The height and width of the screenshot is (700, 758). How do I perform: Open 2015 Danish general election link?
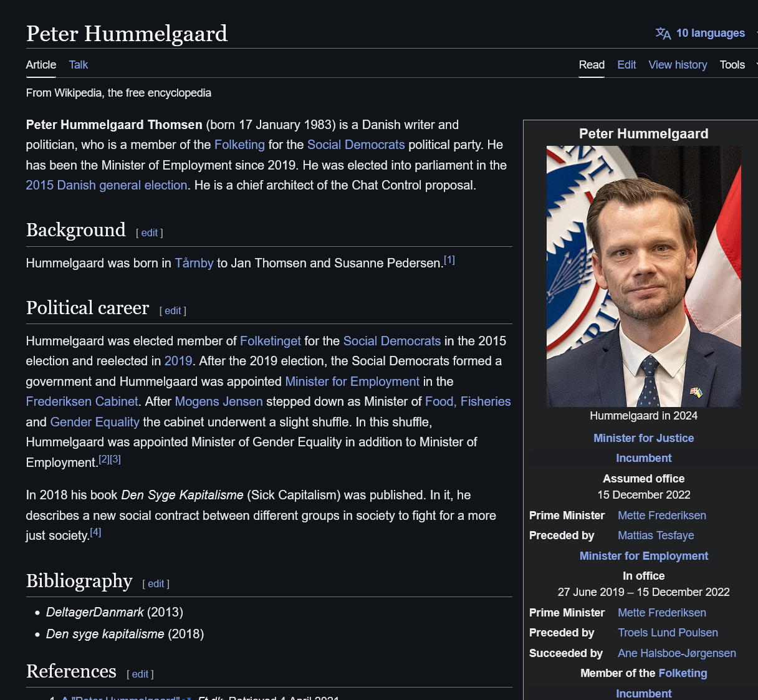107,185
